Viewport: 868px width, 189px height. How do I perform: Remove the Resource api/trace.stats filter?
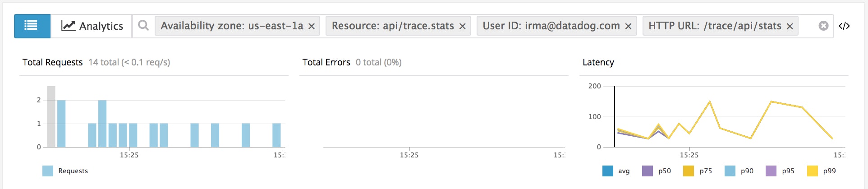(x=462, y=27)
